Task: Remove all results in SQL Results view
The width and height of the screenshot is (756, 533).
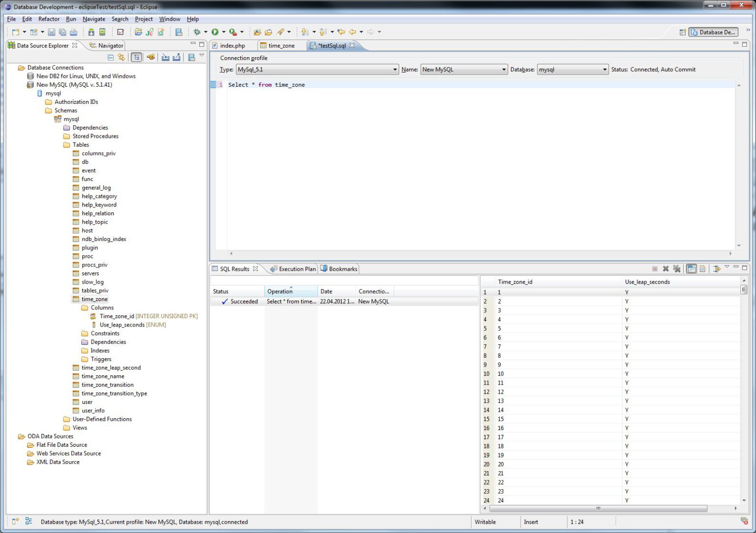Action: click(x=677, y=269)
